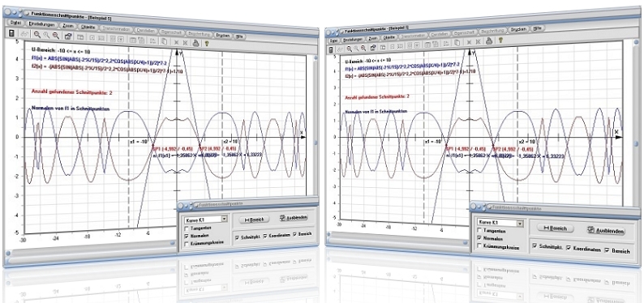Open Objekte menu in right window

(389, 37)
